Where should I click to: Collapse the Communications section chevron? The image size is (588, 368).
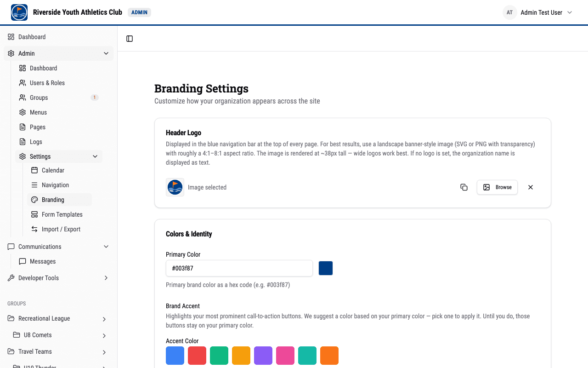106,247
